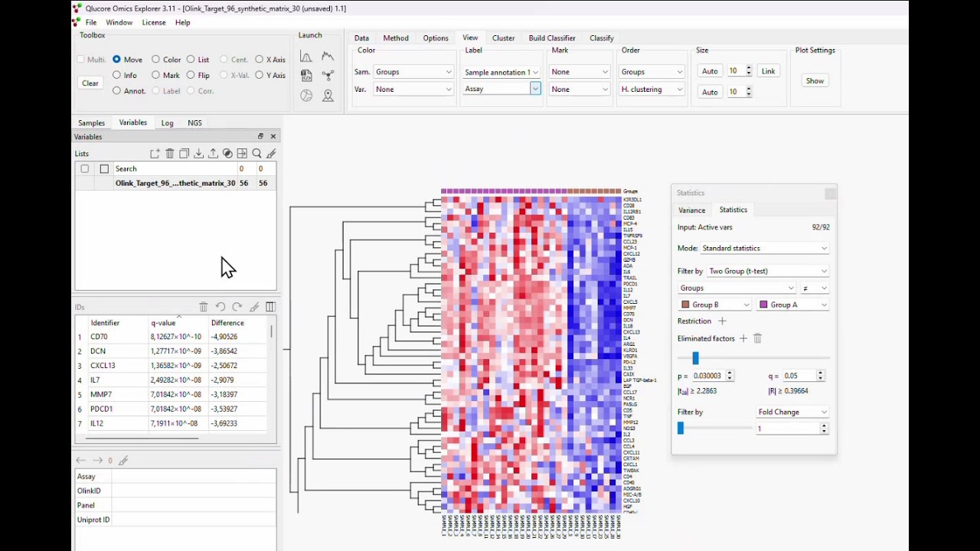The width and height of the screenshot is (980, 551).
Task: Open Fold Change filter dropdown
Action: 792,412
